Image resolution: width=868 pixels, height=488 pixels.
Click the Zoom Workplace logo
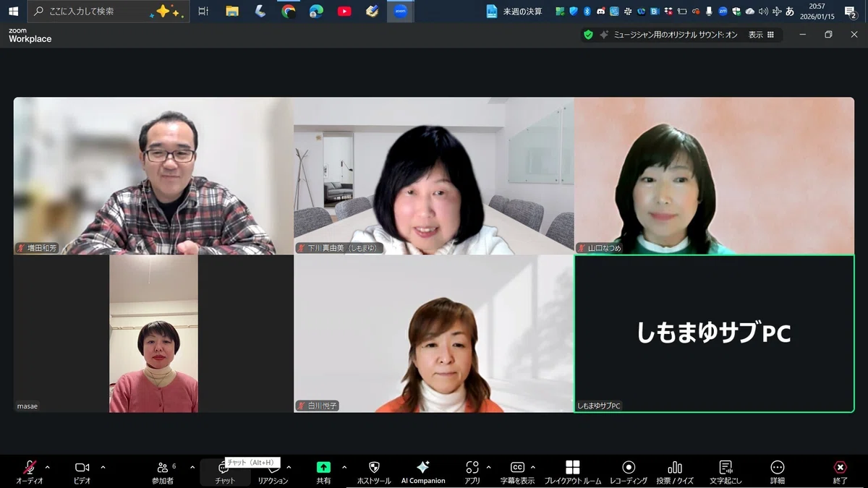[x=30, y=35]
